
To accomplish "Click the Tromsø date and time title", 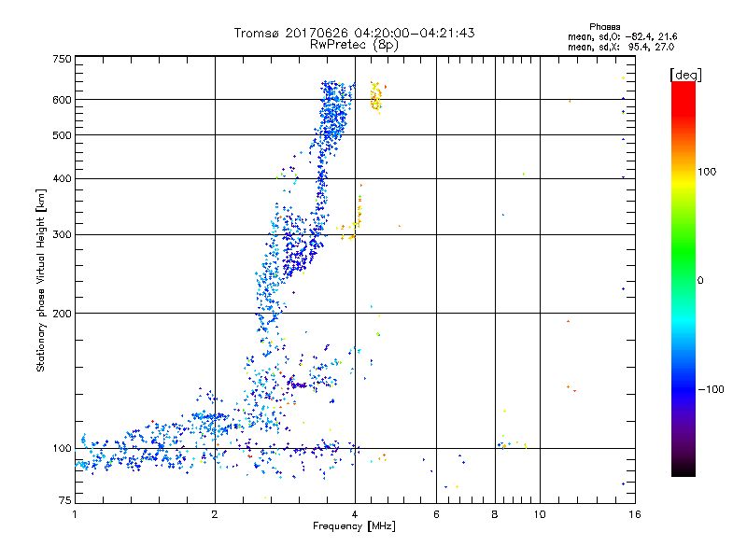I will [354, 33].
